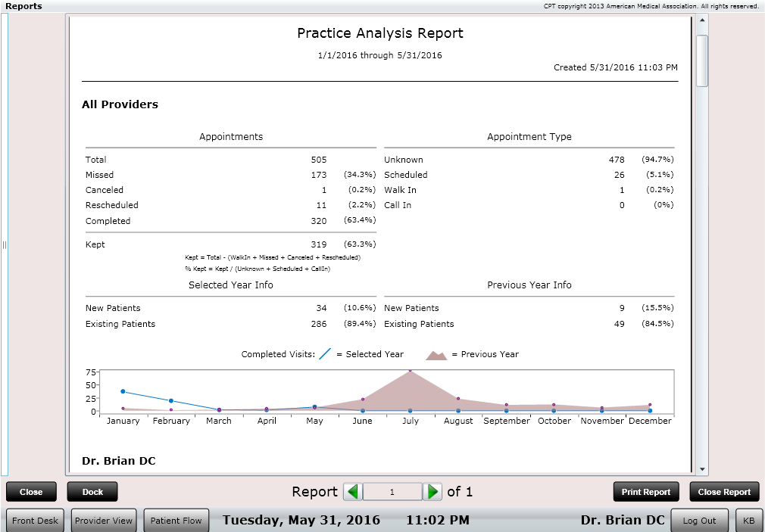Viewport: 765px width, 532px height.
Task: Open the Patient Flow view
Action: 176,520
